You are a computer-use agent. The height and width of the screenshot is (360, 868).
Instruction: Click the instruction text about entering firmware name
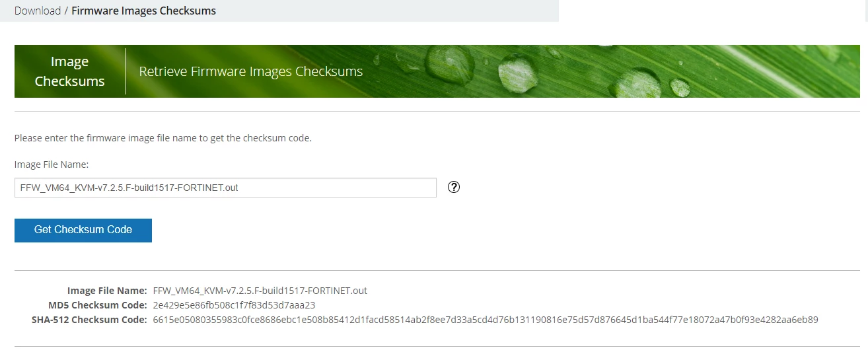(163, 139)
